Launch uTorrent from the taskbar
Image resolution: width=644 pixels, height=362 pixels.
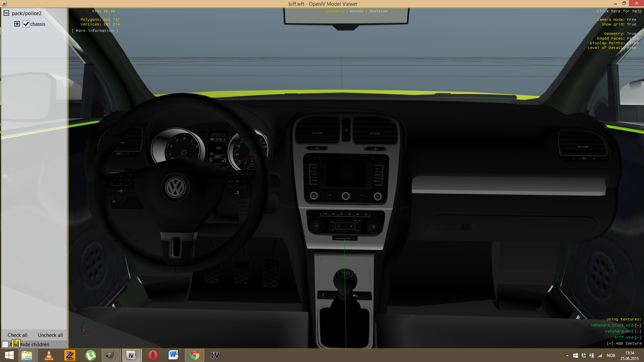(x=90, y=355)
